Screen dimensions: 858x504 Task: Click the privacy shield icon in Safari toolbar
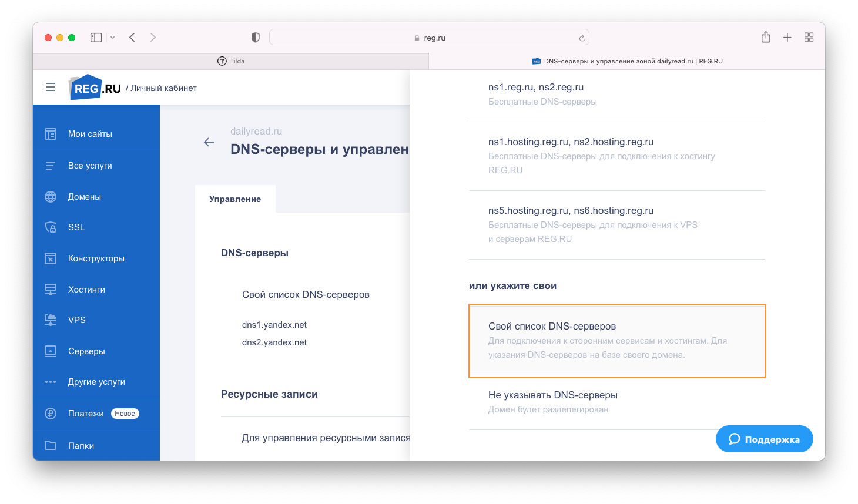(x=255, y=38)
